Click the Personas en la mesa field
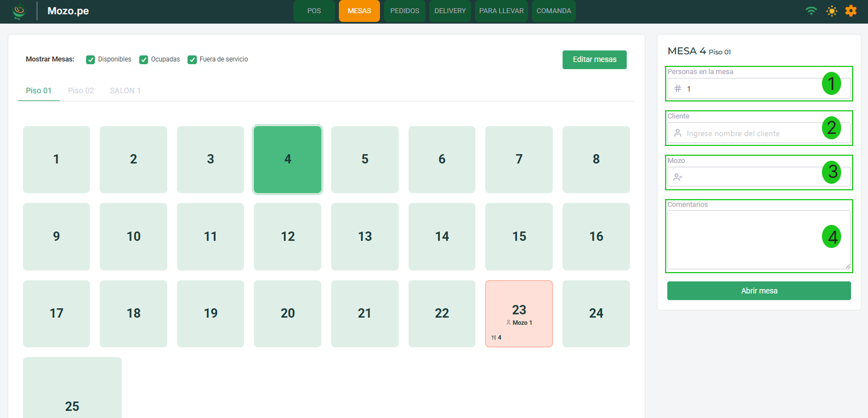The width and height of the screenshot is (868, 418). (x=751, y=89)
